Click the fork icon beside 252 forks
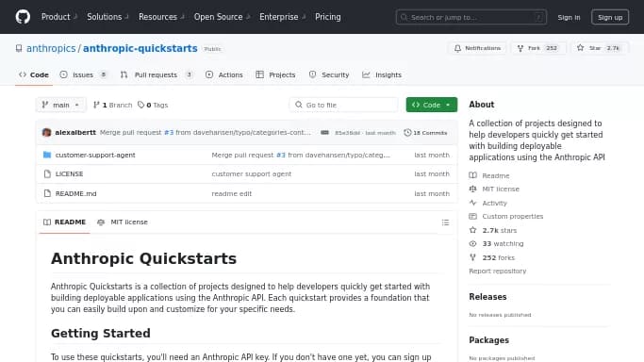 pyautogui.click(x=472, y=257)
